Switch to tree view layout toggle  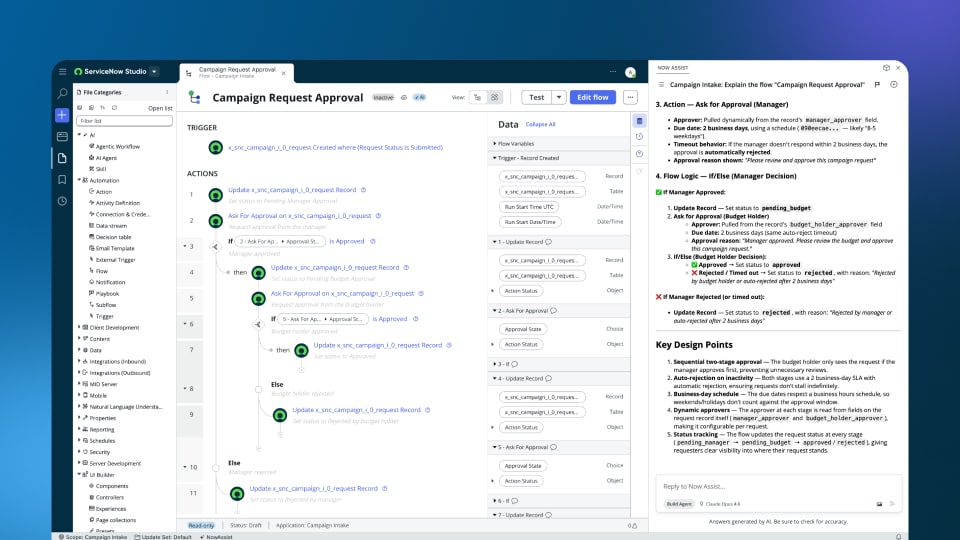(478, 97)
